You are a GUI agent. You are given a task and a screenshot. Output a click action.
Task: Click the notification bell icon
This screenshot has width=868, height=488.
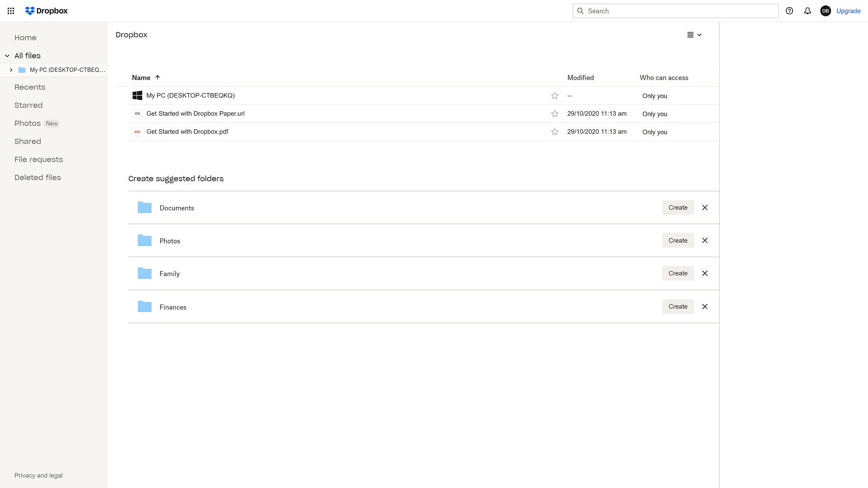pyautogui.click(x=807, y=11)
